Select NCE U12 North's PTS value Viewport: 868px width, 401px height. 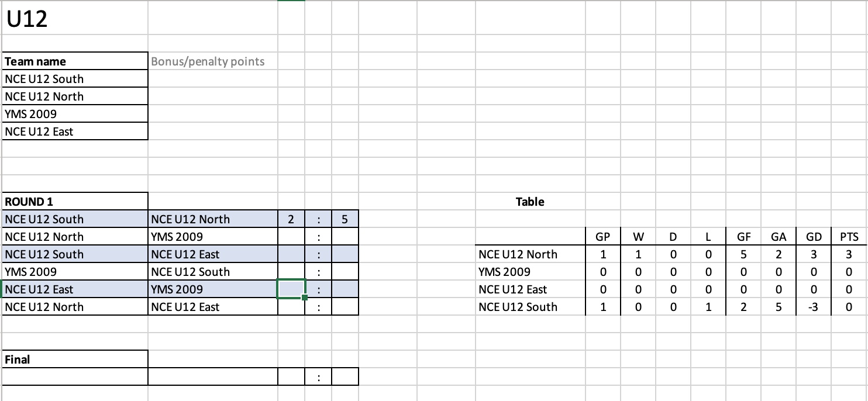pos(849,254)
